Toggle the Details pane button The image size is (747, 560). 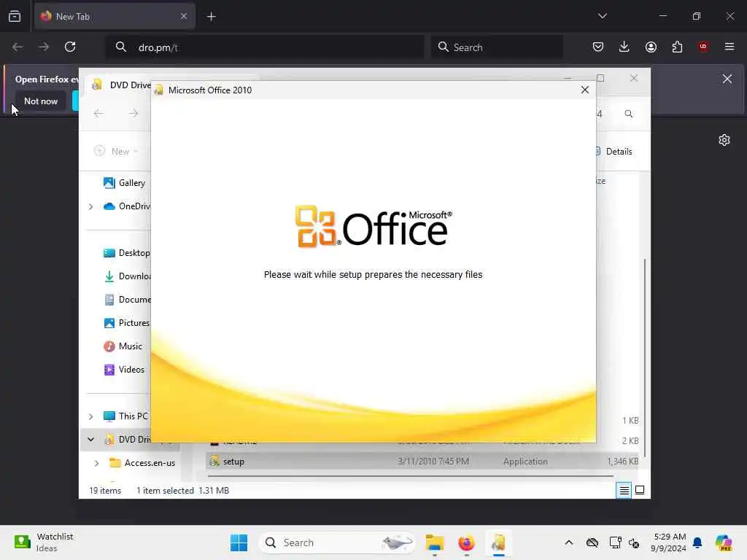614,152
